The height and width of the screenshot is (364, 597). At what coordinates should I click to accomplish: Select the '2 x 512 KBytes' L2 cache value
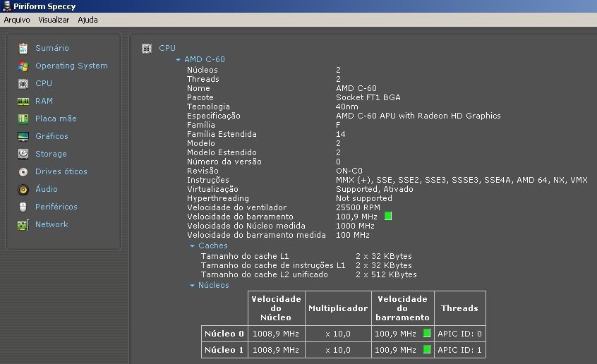(386, 274)
